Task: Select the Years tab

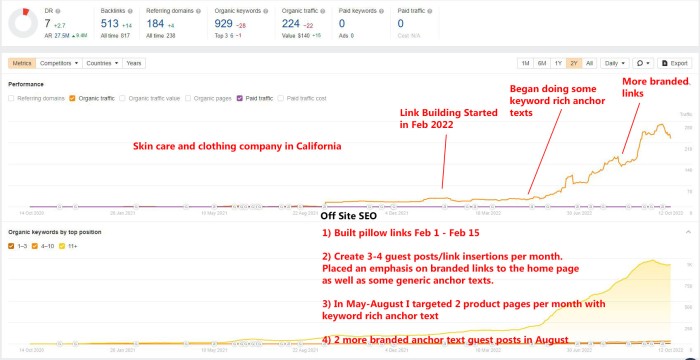Action: [134, 63]
